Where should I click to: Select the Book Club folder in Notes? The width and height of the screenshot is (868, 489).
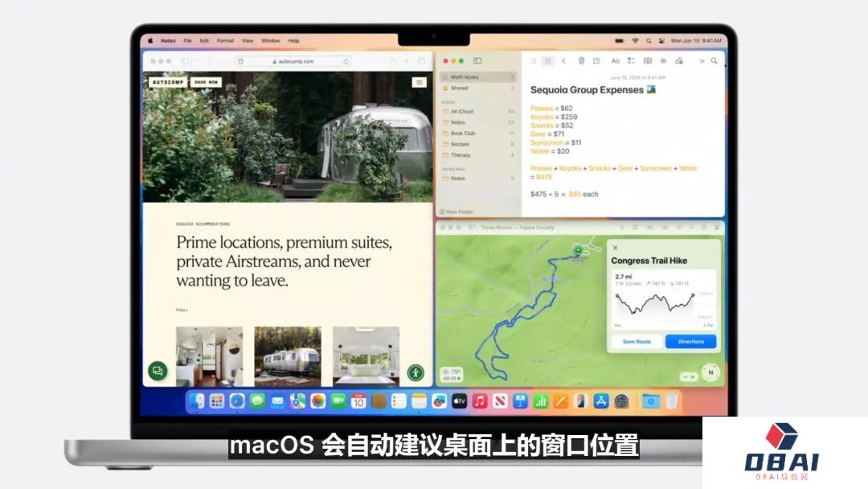point(463,134)
